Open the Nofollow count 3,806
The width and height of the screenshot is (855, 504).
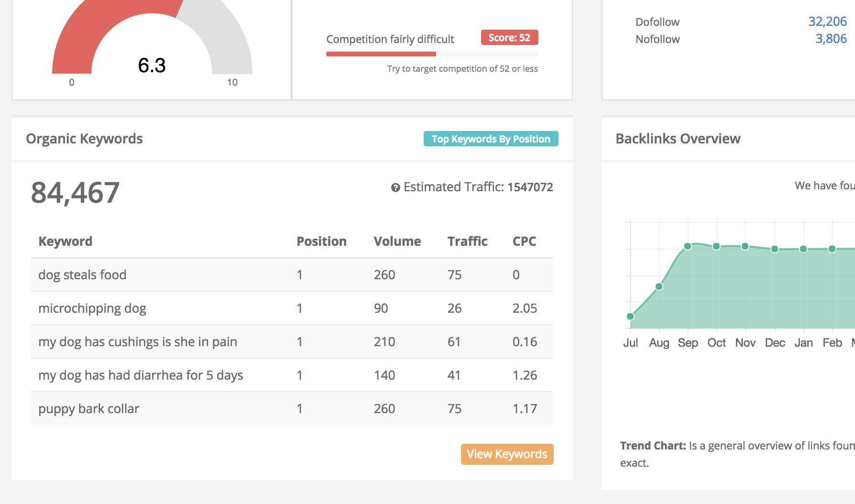click(x=831, y=39)
